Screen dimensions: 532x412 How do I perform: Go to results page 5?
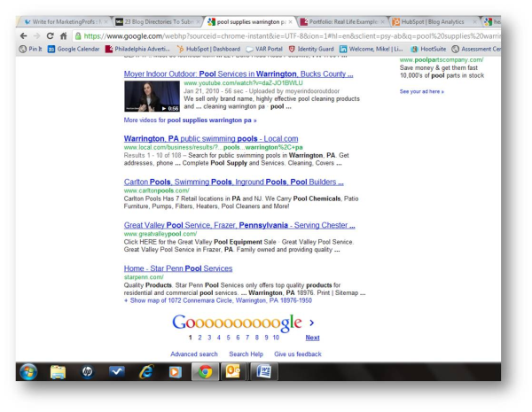click(x=229, y=338)
